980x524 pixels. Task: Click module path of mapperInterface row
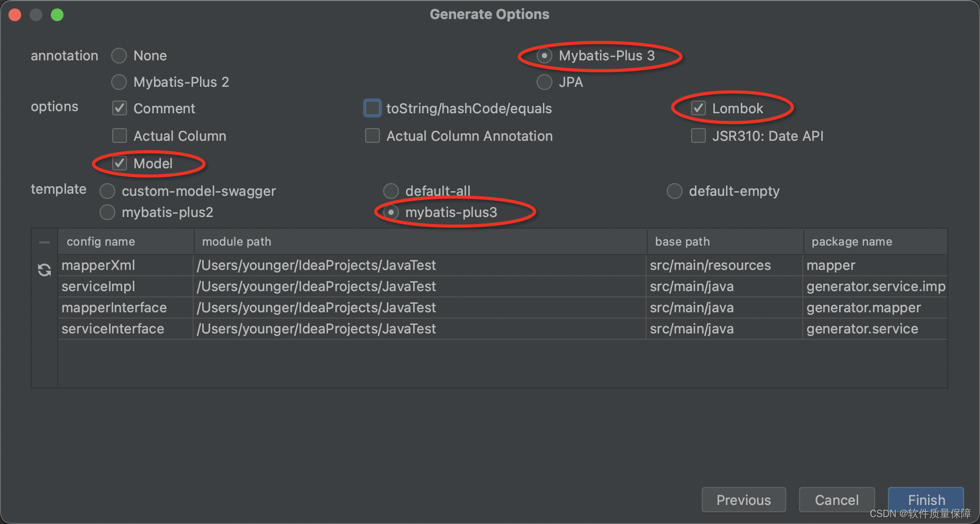point(421,308)
